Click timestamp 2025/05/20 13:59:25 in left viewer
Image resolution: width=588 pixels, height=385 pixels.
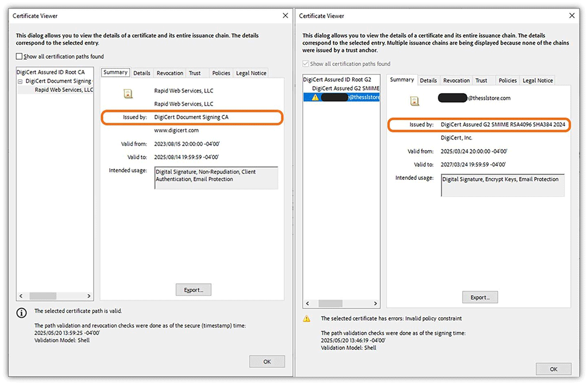coord(67,333)
